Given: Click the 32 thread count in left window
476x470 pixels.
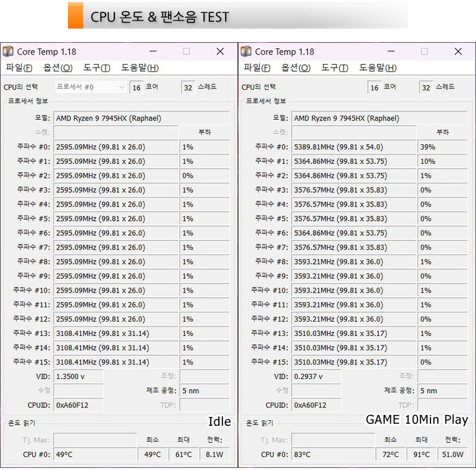Looking at the screenshot, I should (188, 88).
